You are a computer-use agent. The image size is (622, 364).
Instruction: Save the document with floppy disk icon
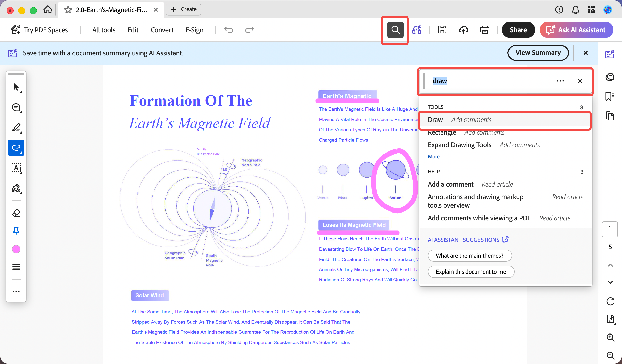pyautogui.click(x=442, y=30)
